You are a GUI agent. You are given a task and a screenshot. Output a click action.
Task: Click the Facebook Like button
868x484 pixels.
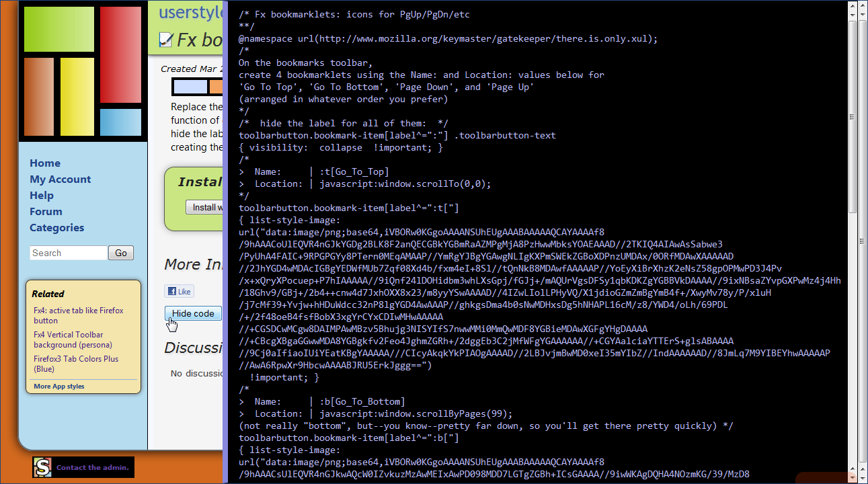pyautogui.click(x=179, y=291)
